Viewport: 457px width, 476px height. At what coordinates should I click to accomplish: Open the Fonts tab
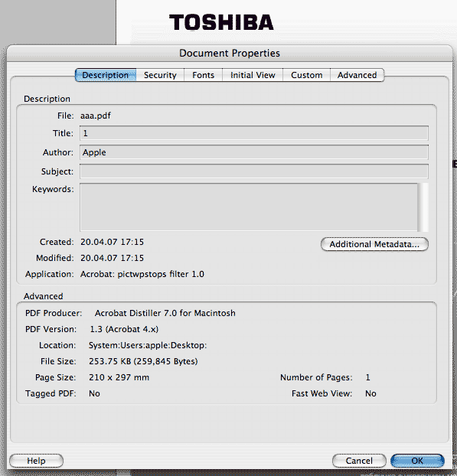(203, 75)
